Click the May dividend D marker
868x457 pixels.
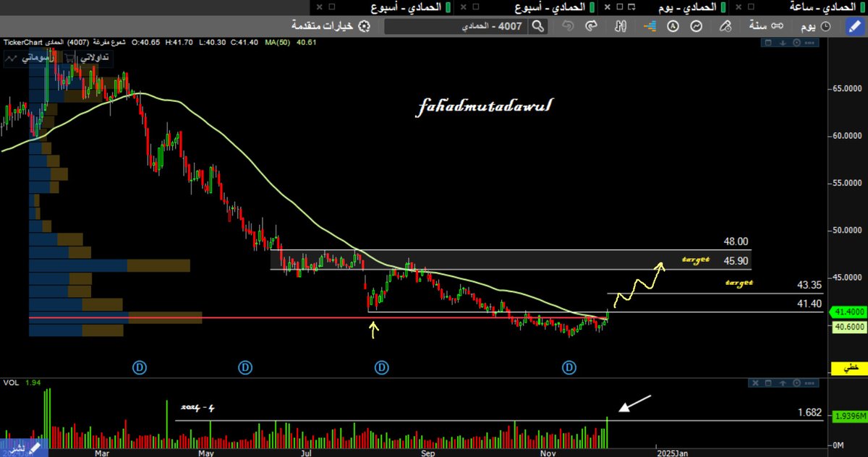(245, 368)
